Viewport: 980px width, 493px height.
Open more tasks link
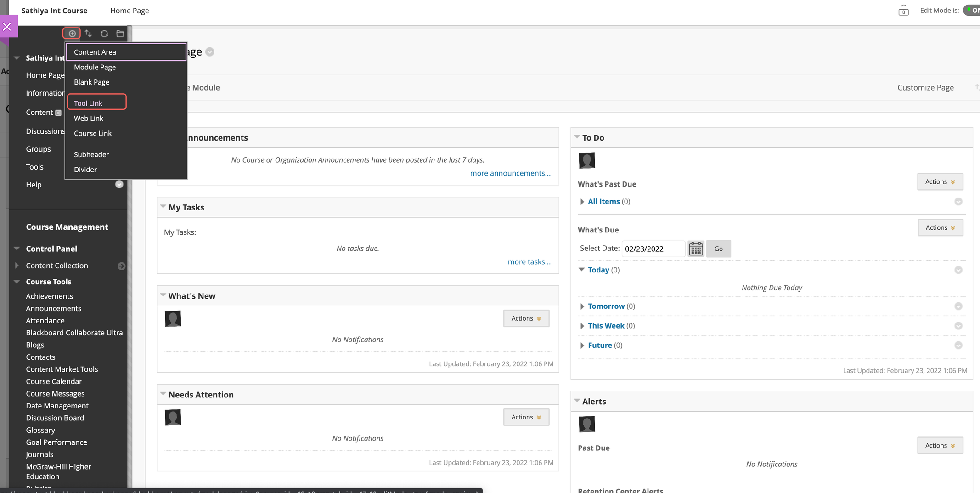tap(529, 262)
